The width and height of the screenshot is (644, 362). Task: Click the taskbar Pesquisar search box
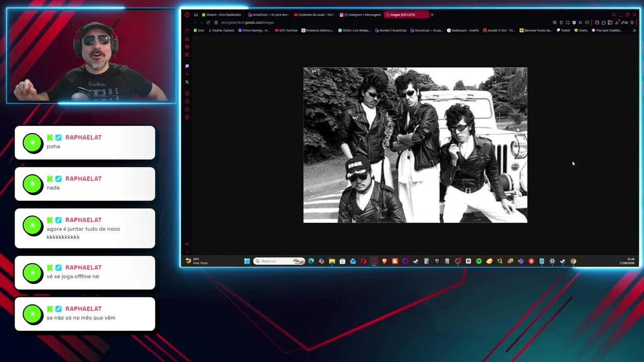coord(279,261)
